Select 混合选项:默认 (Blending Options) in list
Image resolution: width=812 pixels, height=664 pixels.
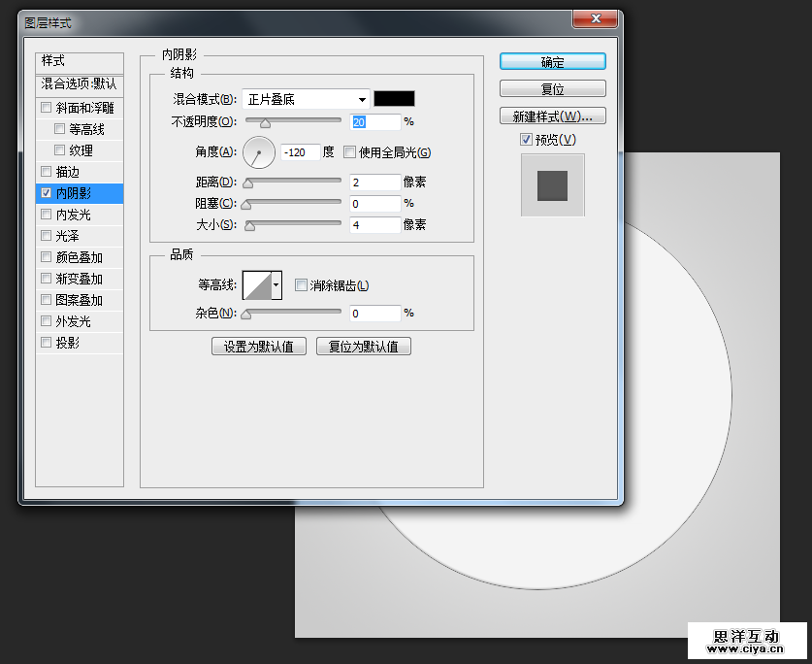80,83
